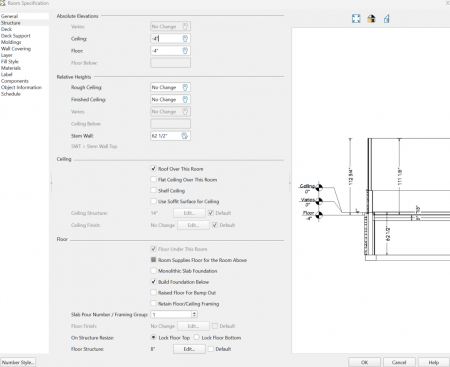Check Monolithic Slab Foundation
The image size is (450, 367).
153,271
